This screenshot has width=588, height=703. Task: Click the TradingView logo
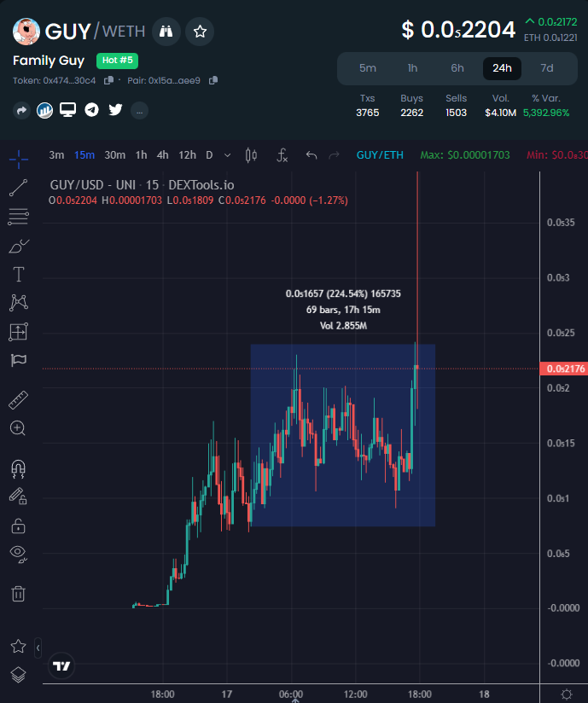pyautogui.click(x=61, y=665)
